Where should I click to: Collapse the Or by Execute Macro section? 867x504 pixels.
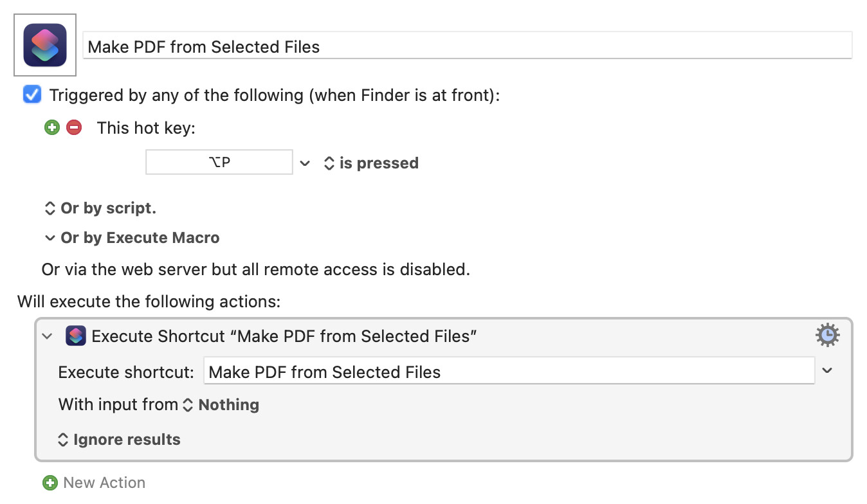coord(50,238)
